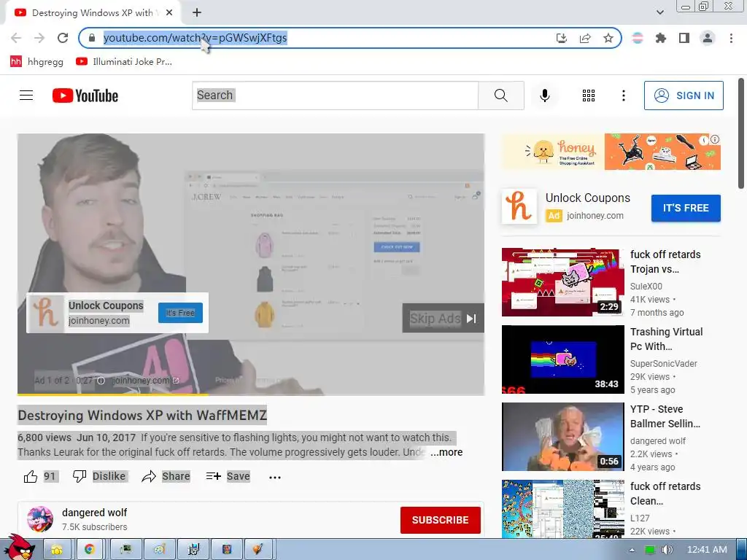
Task: Click the browser address bar URL
Action: (x=195, y=38)
